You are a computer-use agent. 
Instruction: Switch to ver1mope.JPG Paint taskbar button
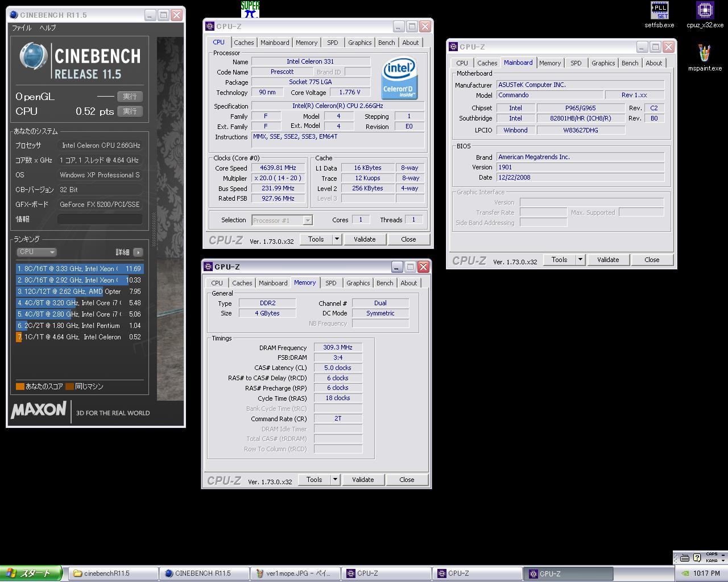(x=295, y=573)
